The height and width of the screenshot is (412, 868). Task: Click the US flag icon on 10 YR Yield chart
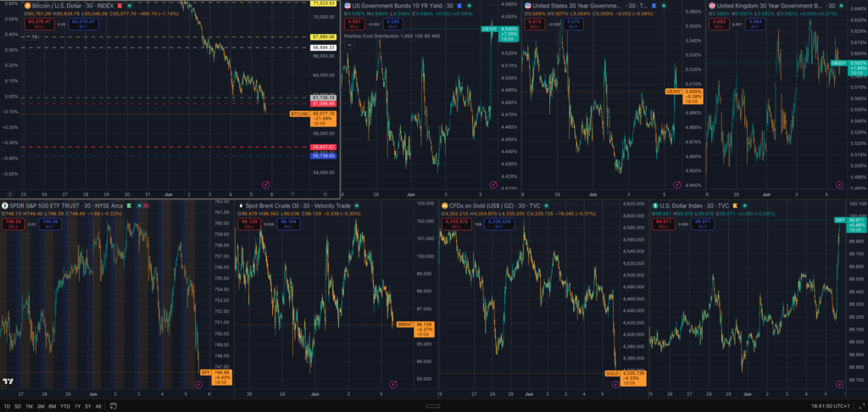pos(347,6)
